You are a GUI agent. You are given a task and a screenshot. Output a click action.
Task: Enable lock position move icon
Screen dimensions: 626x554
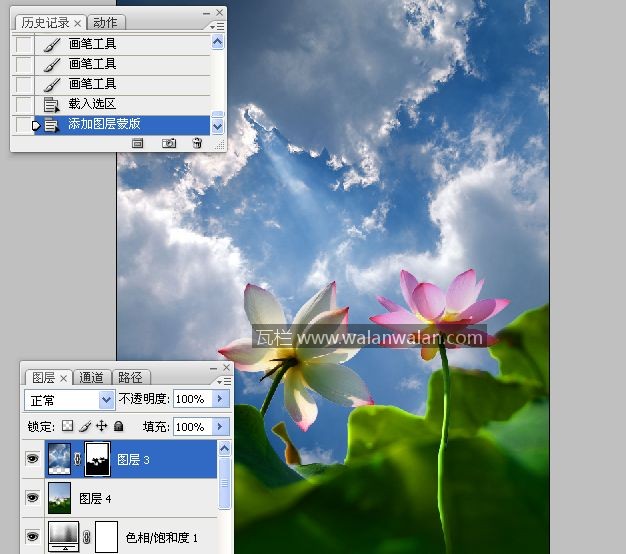click(x=101, y=426)
